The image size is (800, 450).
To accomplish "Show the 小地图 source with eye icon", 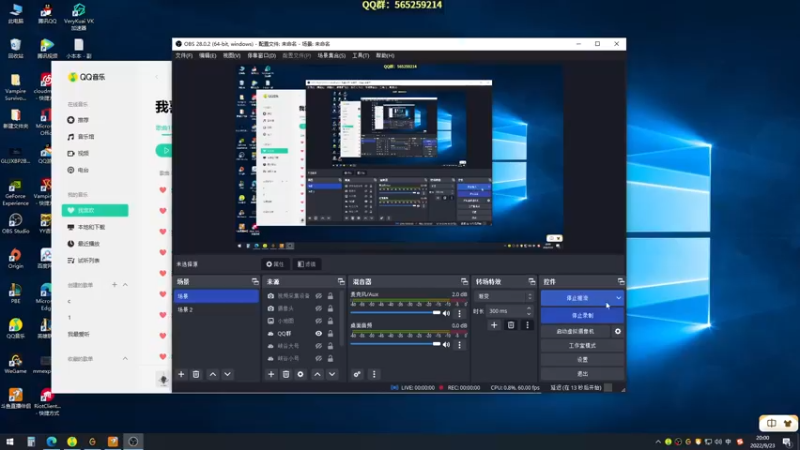I will pos(318,321).
